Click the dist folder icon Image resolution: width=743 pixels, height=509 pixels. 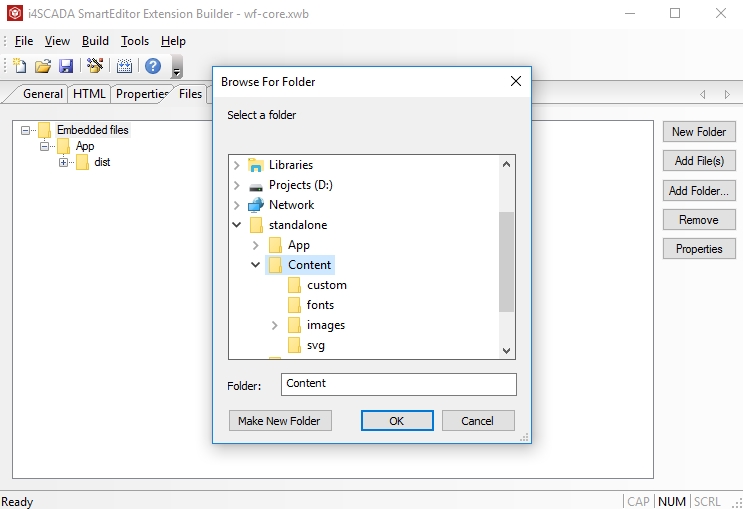tap(82, 162)
